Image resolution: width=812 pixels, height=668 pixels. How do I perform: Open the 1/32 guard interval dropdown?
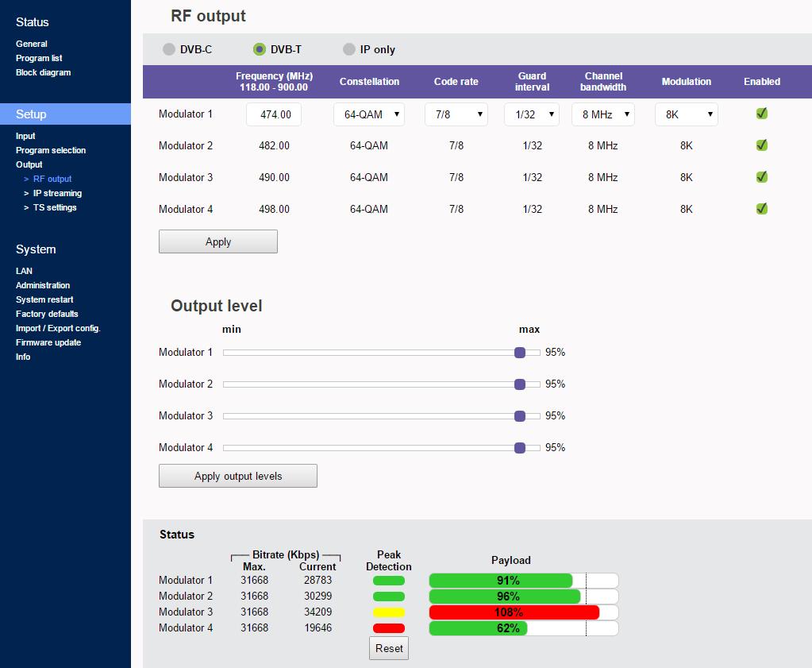pyautogui.click(x=532, y=114)
